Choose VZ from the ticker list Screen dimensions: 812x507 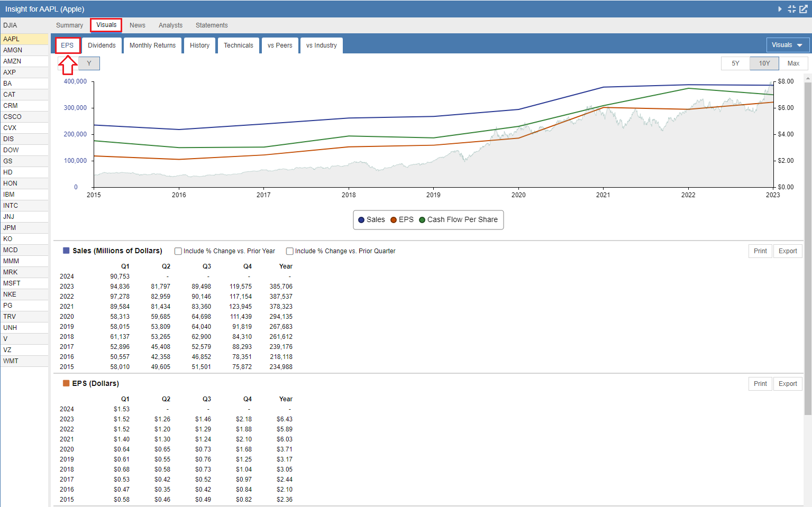[x=24, y=350]
